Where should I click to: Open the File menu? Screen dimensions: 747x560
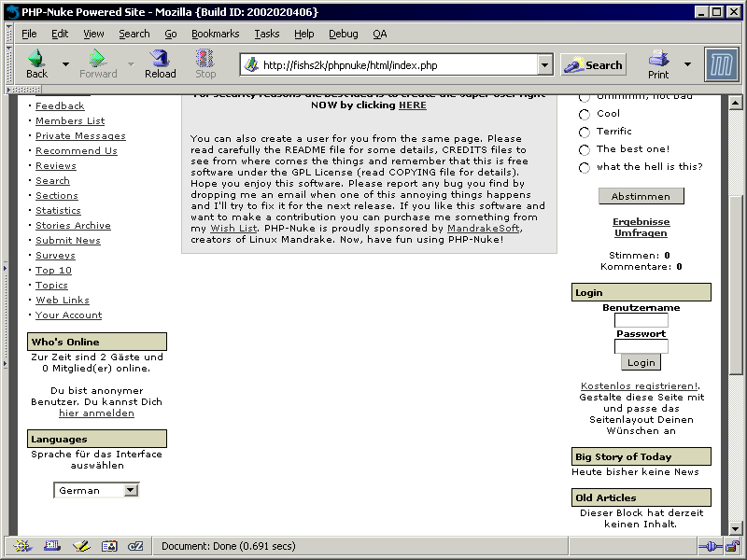pos(29,34)
